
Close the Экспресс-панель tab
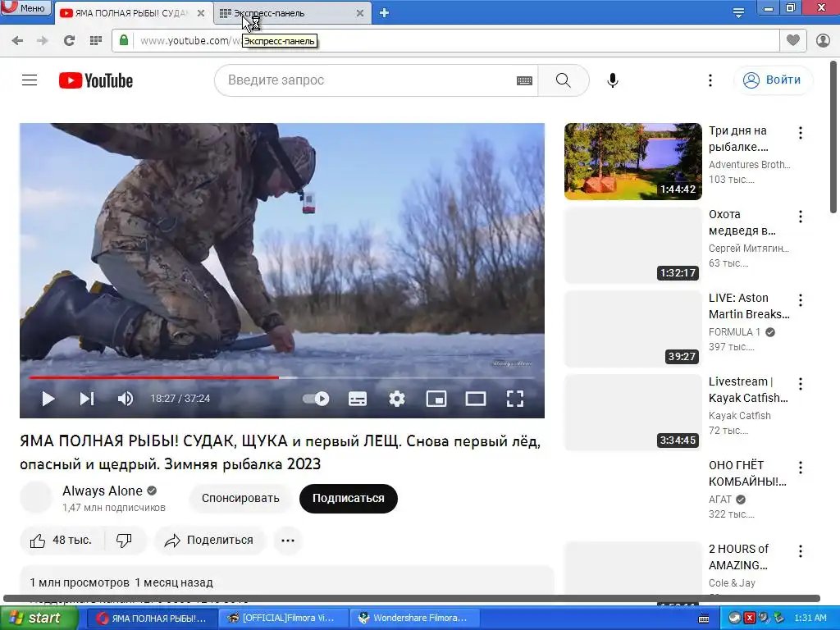360,13
